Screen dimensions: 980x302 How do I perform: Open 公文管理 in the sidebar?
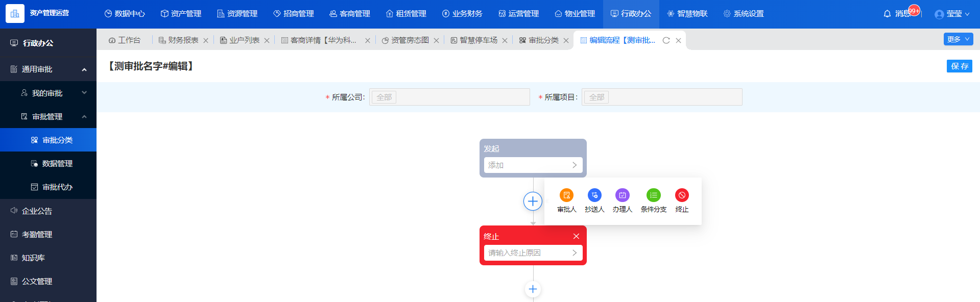coord(48,281)
